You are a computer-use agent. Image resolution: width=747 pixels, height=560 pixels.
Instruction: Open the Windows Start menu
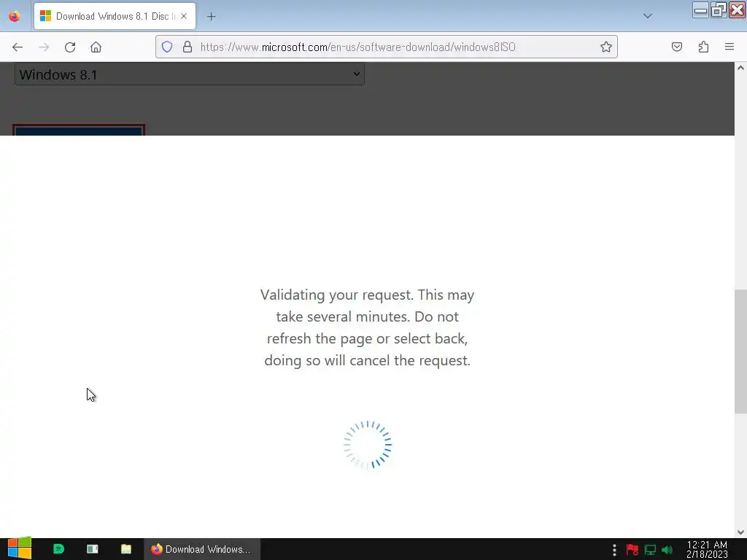[19, 548]
